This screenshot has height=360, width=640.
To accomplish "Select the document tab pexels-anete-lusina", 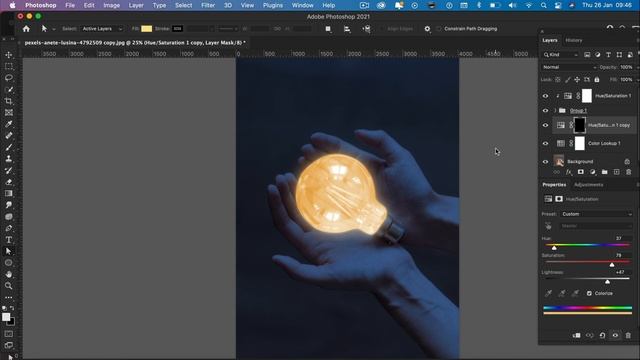I will coord(135,42).
